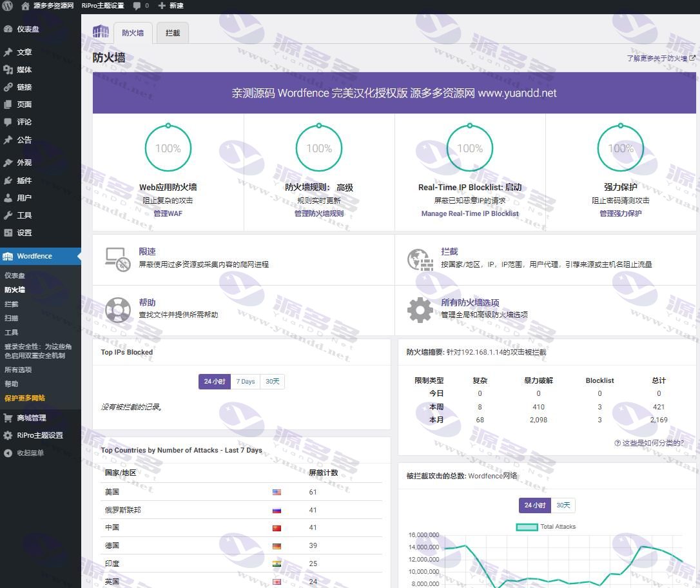Click the 页面 pages icon

coord(8,104)
